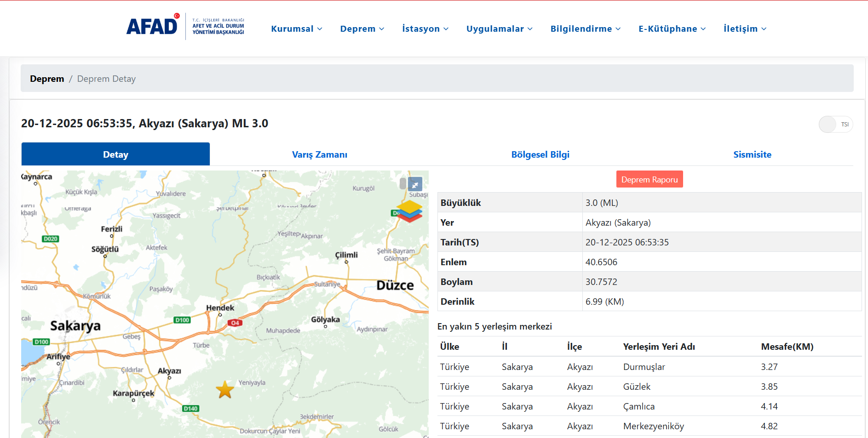Click the map fullscreen expand icon
The width and height of the screenshot is (868, 438).
(415, 184)
